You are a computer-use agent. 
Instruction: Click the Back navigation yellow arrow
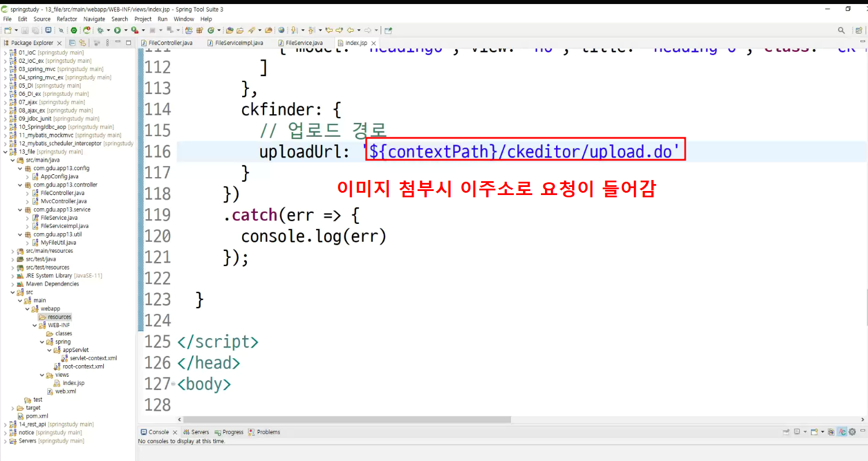pos(350,30)
